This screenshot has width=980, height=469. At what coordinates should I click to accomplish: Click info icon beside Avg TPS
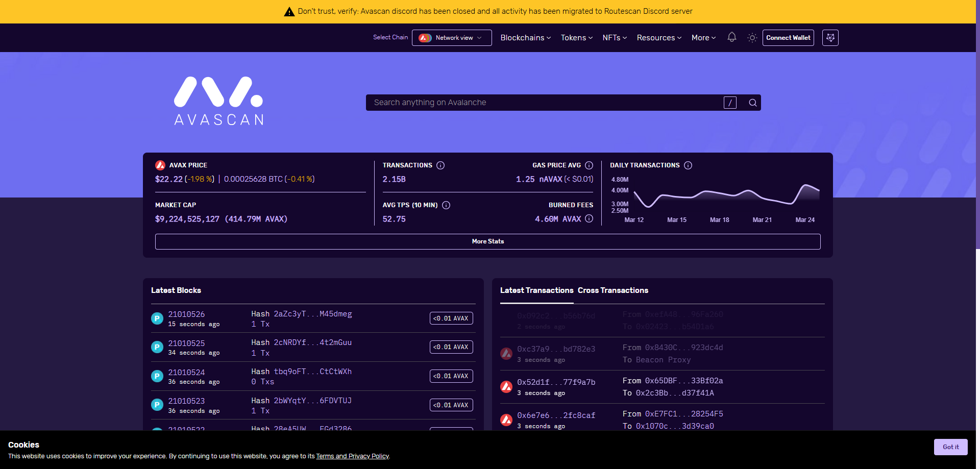coord(446,205)
